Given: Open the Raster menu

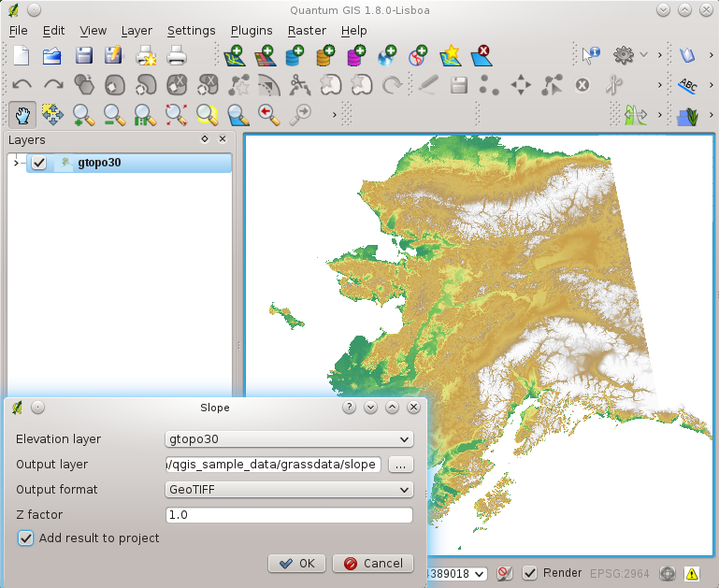Looking at the screenshot, I should 307,31.
